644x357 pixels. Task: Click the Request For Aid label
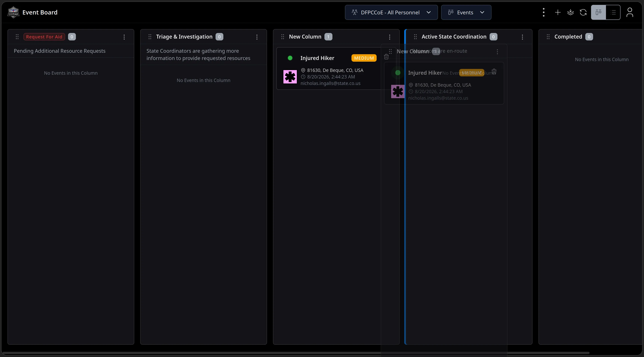coord(44,37)
